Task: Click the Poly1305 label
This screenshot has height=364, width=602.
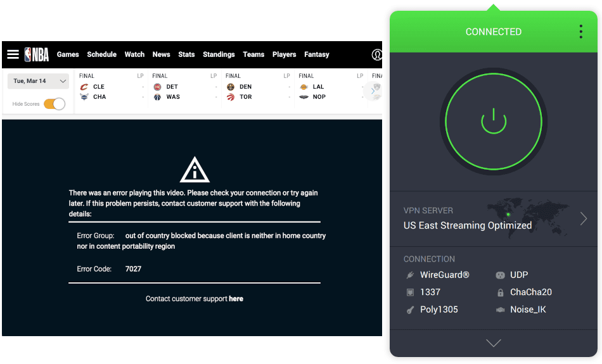Action: tap(439, 310)
